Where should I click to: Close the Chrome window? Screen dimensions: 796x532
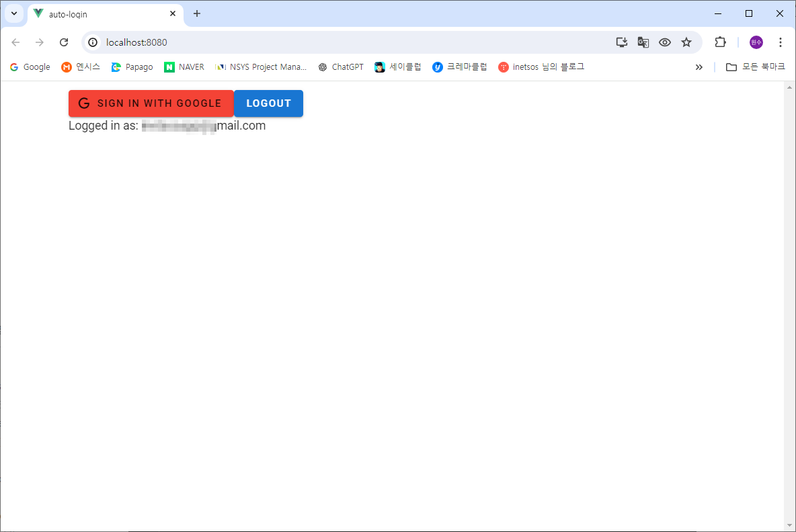tap(780, 13)
